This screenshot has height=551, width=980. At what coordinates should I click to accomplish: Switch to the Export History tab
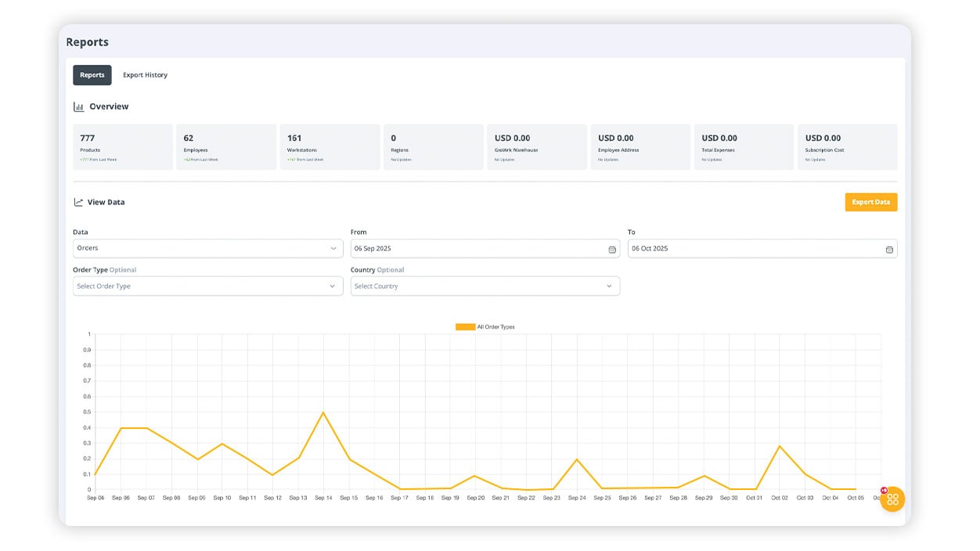(x=145, y=75)
